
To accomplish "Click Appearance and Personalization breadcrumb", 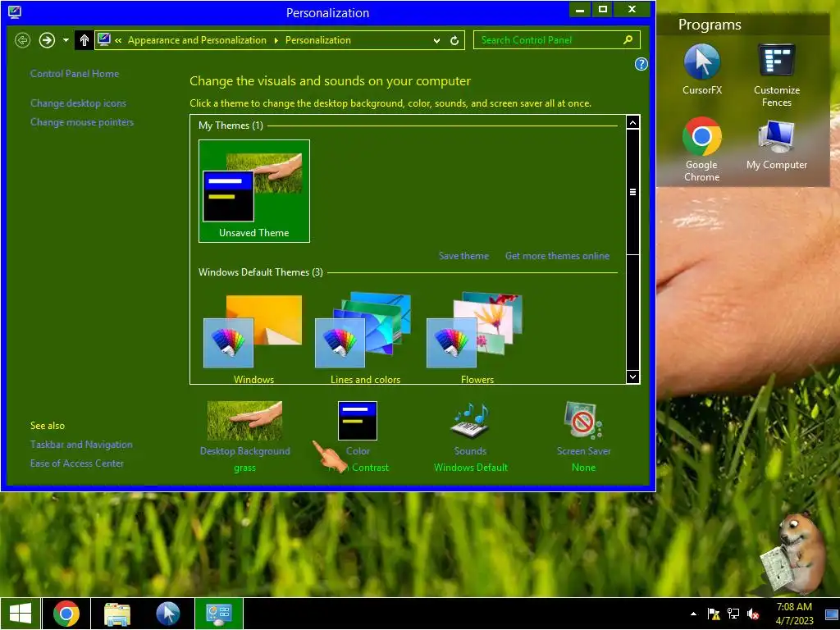I will point(197,40).
